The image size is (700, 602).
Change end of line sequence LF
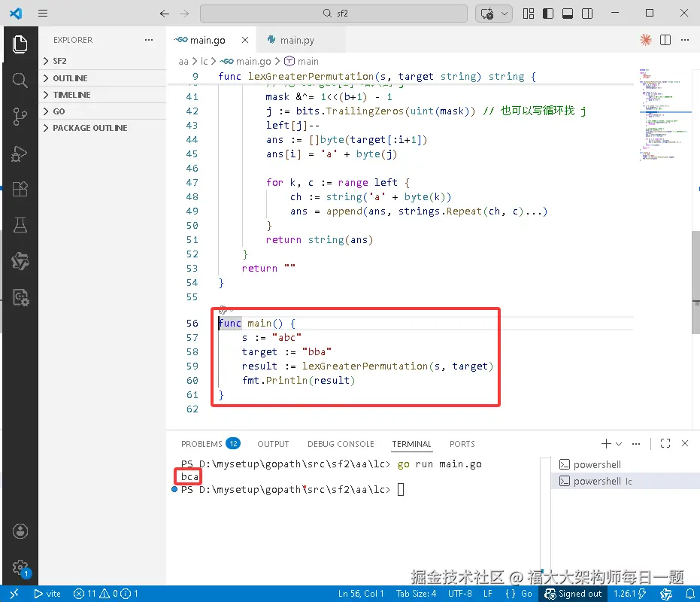point(487,594)
